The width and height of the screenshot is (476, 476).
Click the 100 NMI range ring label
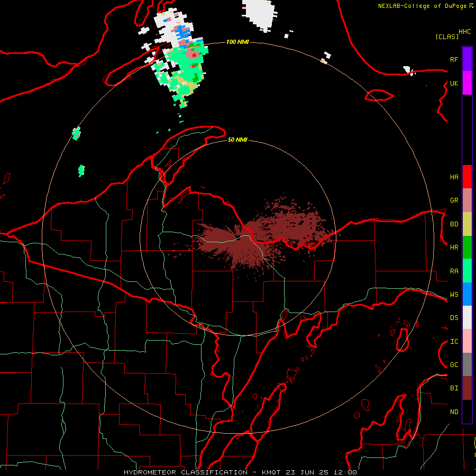tap(237, 42)
